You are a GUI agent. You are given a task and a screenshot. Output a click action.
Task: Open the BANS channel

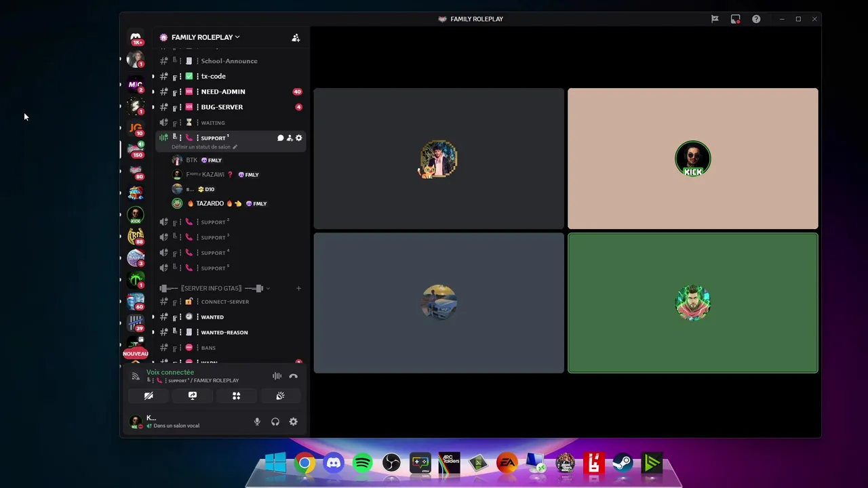(x=231, y=348)
